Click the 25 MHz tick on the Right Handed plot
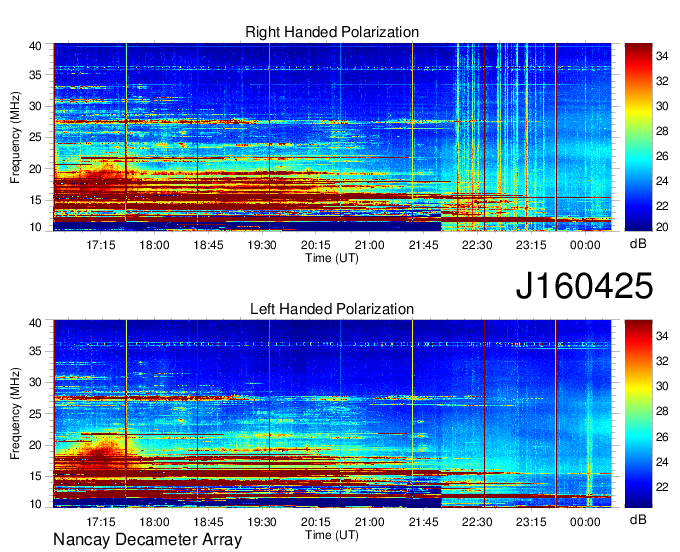 36,137
